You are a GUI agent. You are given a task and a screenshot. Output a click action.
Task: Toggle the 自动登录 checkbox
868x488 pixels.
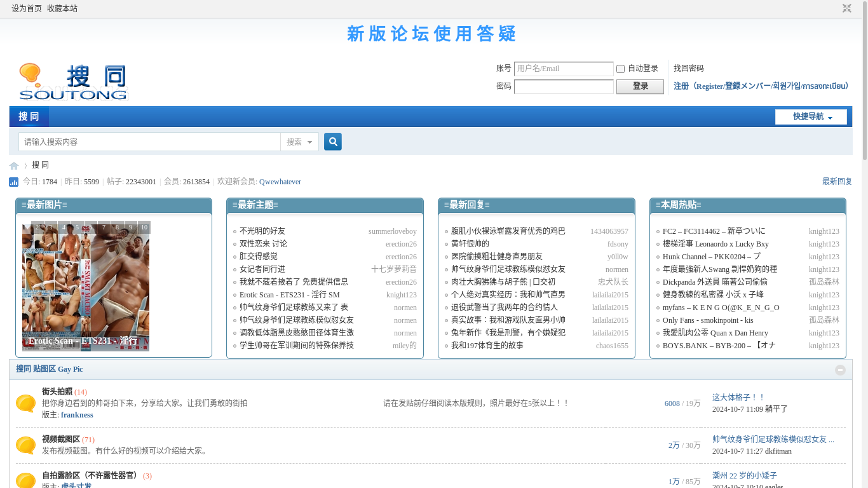tap(621, 69)
